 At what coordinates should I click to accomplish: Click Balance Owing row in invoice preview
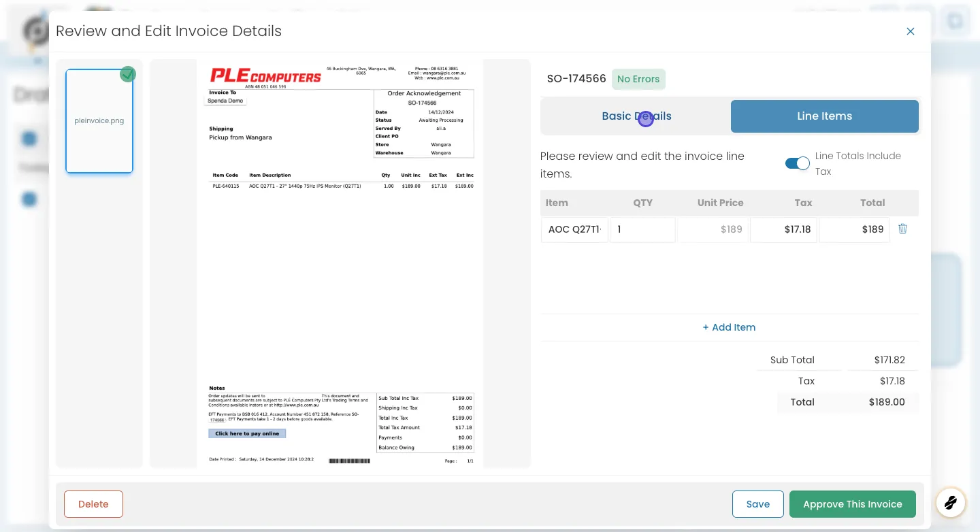coord(425,448)
